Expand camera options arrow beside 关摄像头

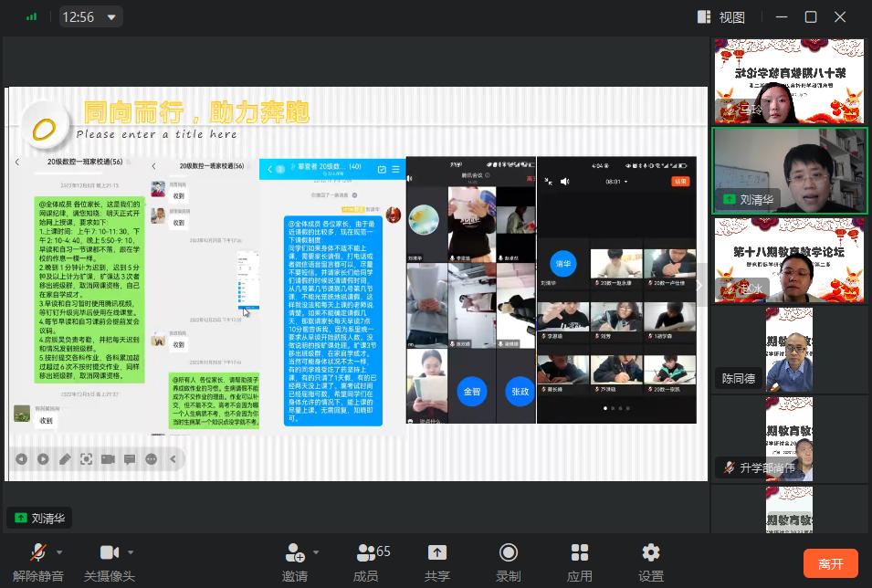pyautogui.click(x=131, y=552)
